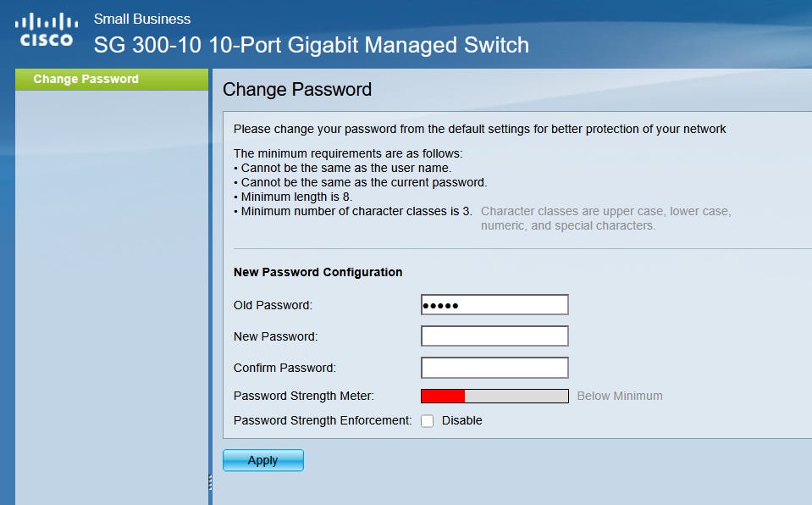The image size is (812, 505).
Task: Click the Below Minimum strength status text
Action: click(x=620, y=396)
